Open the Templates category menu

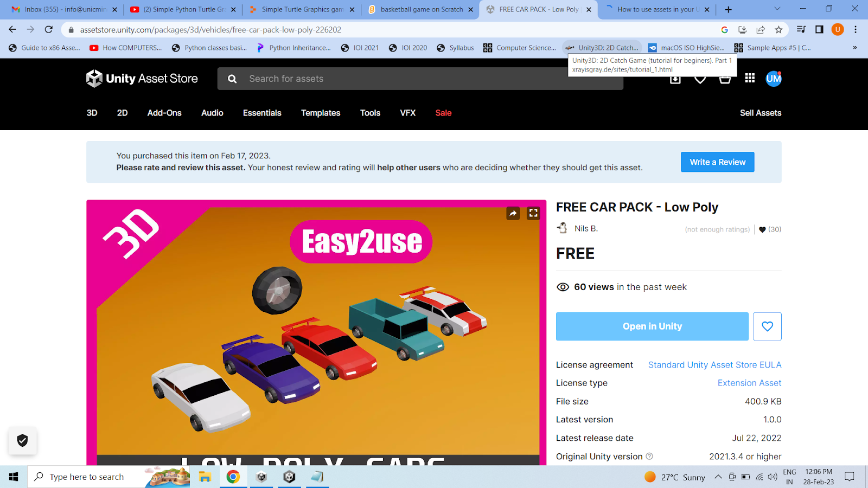click(x=321, y=113)
